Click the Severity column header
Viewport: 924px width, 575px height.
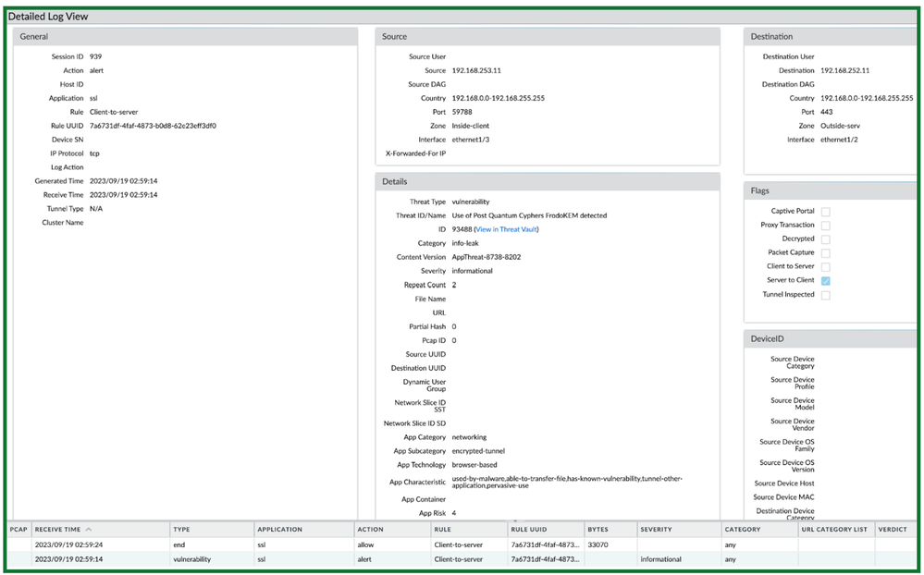click(656, 530)
